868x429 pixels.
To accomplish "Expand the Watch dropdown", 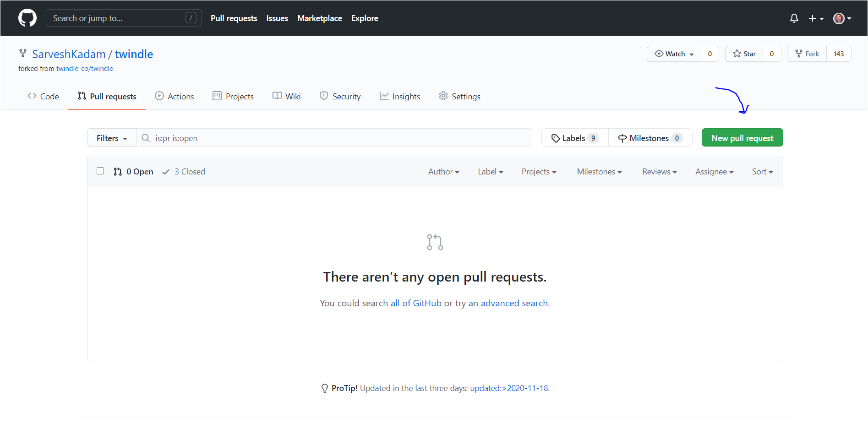I will pos(674,54).
